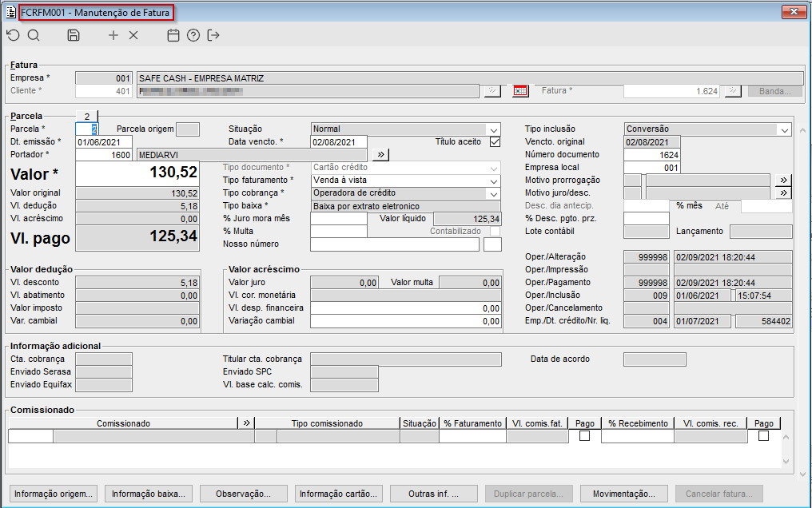Click the Vl. pago value 125,34
The image size is (812, 508).
(x=137, y=238)
